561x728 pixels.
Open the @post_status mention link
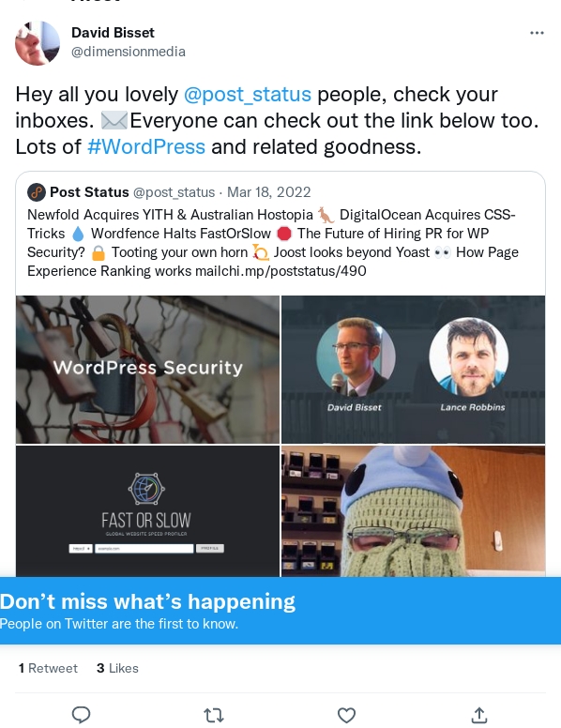(248, 94)
